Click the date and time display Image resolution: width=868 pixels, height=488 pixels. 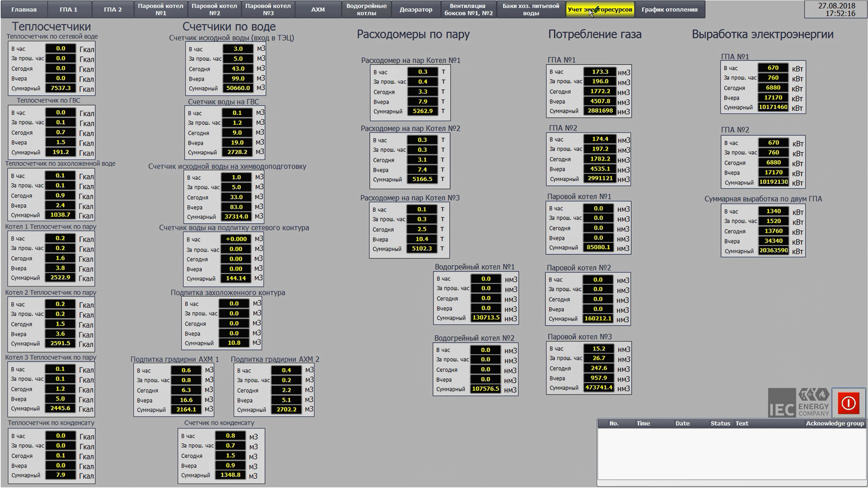[836, 9]
